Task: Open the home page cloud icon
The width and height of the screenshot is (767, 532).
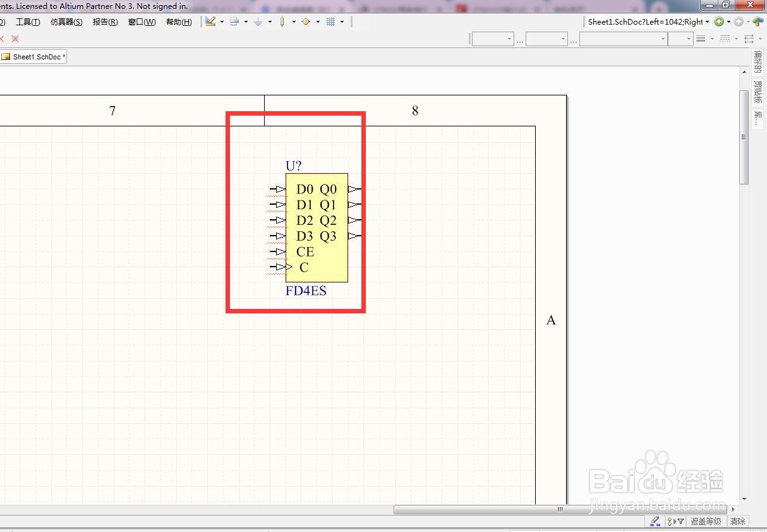Action: pos(758,21)
